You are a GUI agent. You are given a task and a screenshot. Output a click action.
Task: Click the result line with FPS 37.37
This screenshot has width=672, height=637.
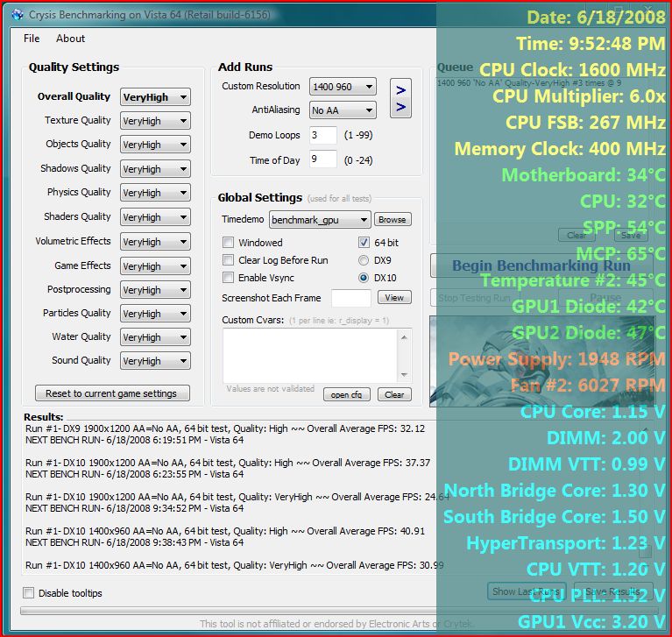(x=228, y=463)
